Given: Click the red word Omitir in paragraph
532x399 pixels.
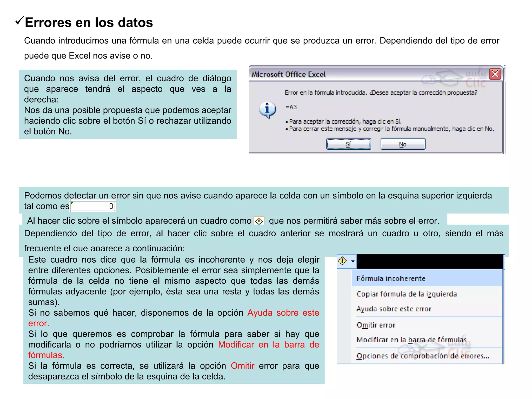Looking at the screenshot, I should [242, 366].
